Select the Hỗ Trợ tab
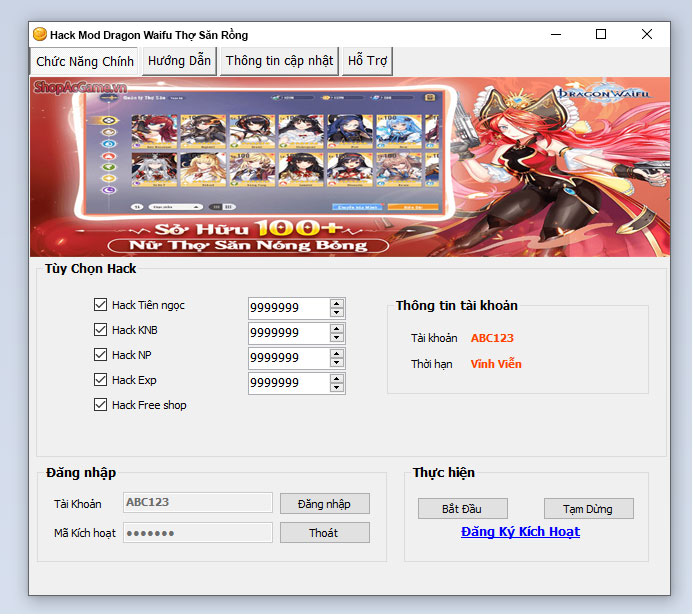 [367, 61]
